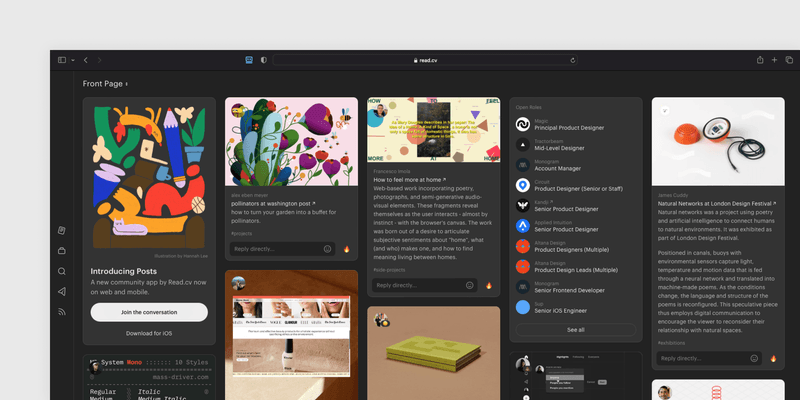
Task: Open the sidebar dropdown arrow in Safari toolbar
Action: (x=72, y=60)
